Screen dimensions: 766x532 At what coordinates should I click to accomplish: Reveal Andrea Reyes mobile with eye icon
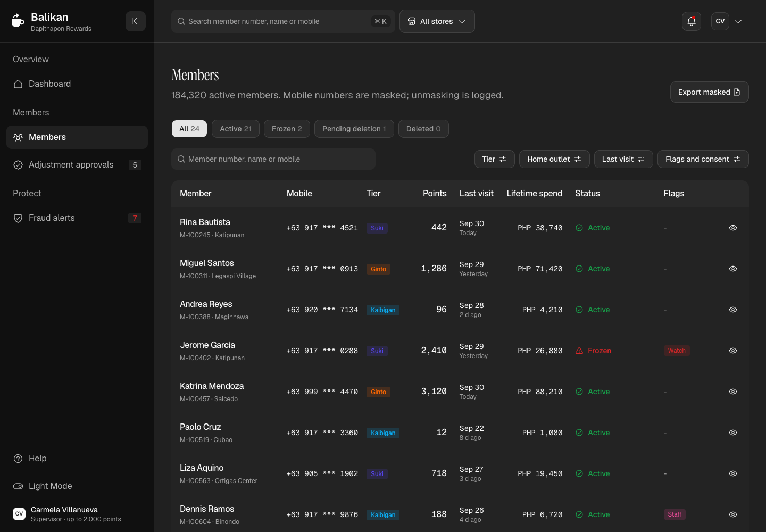click(x=733, y=310)
